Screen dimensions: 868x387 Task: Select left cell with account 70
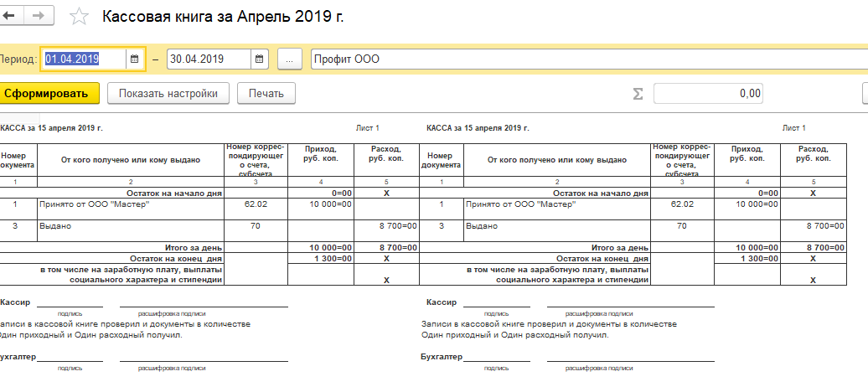click(256, 231)
